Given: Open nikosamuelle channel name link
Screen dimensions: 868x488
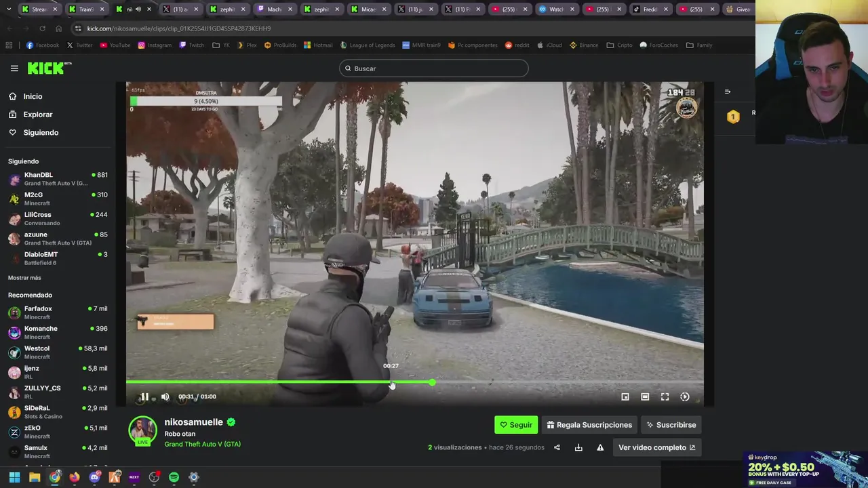Looking at the screenshot, I should (193, 422).
